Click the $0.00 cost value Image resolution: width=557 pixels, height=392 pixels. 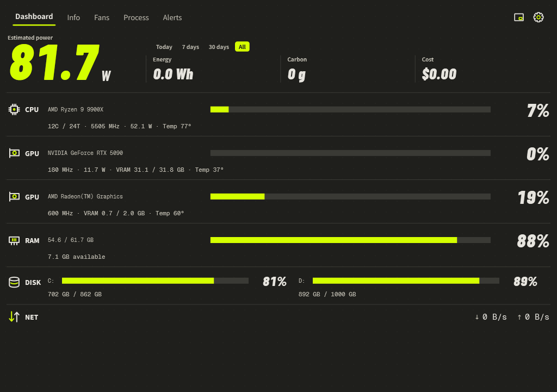(x=439, y=74)
